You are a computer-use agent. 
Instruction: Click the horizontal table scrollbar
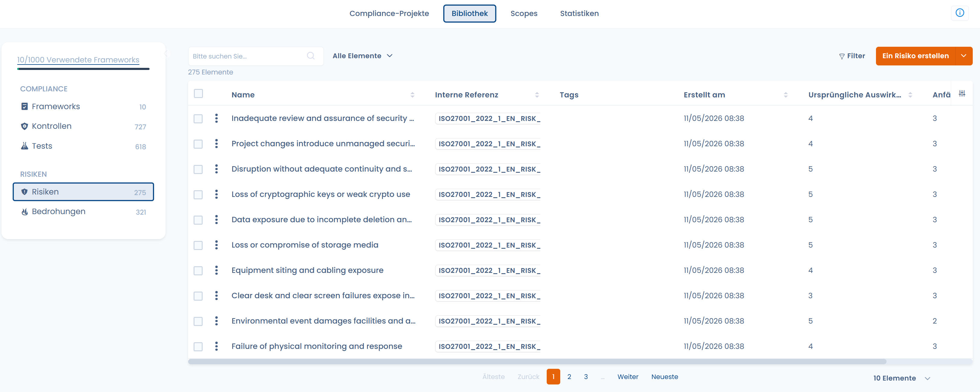pyautogui.click(x=537, y=362)
